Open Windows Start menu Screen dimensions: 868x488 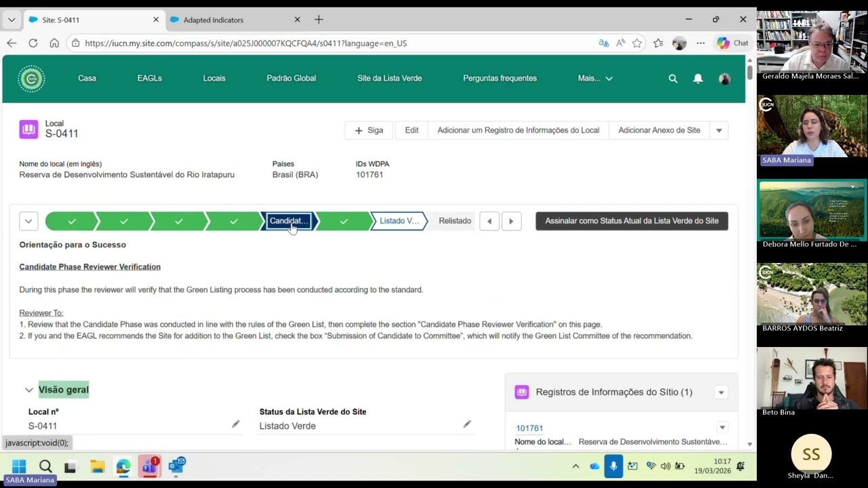pos(19,466)
